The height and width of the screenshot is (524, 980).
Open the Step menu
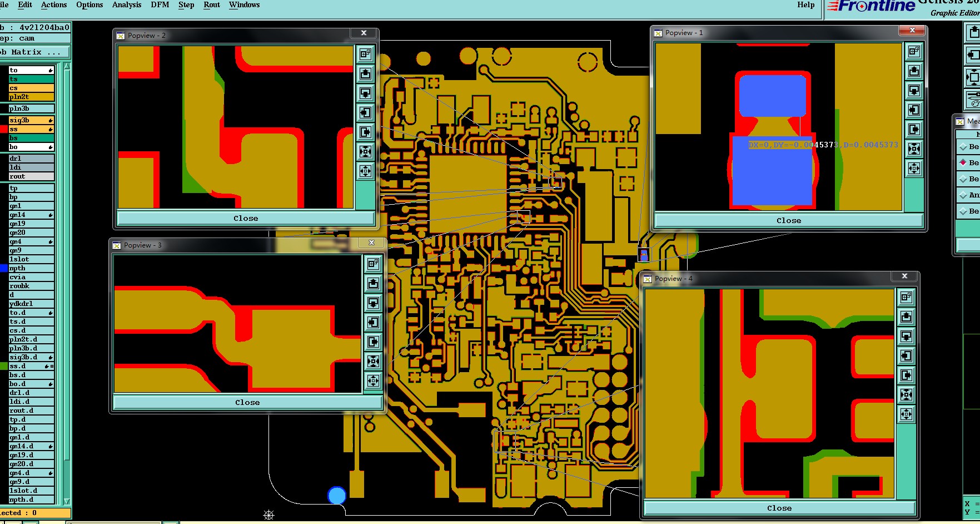click(x=186, y=5)
